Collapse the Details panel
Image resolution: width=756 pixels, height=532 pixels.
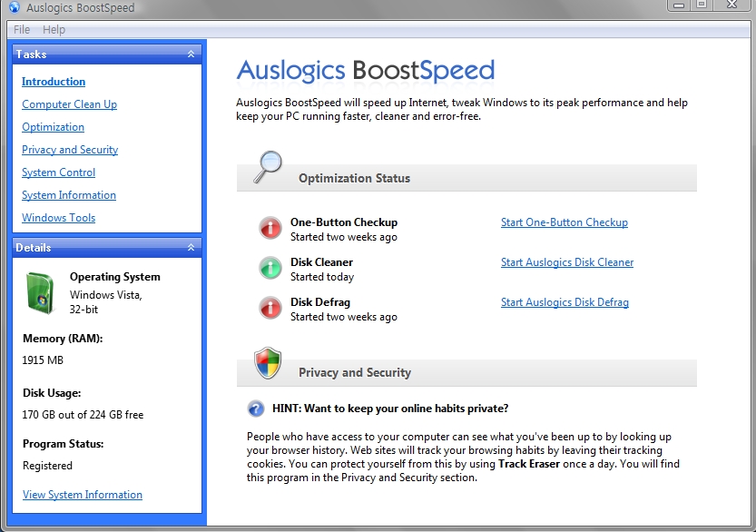[191, 248]
